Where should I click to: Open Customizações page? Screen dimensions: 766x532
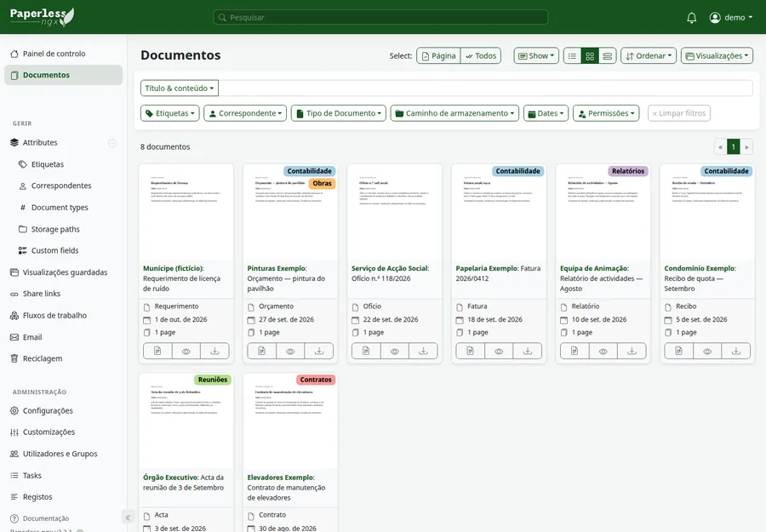[x=64, y=432]
